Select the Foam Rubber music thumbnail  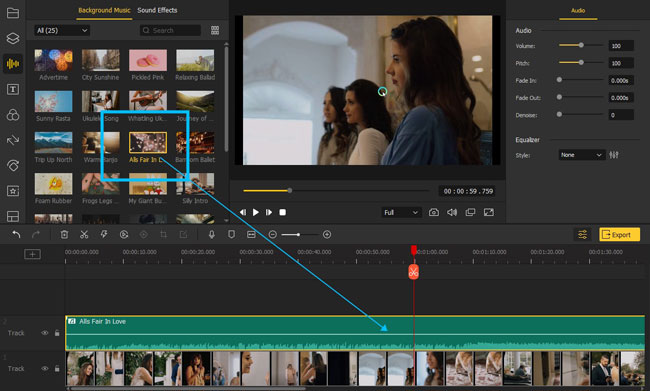pyautogui.click(x=53, y=184)
